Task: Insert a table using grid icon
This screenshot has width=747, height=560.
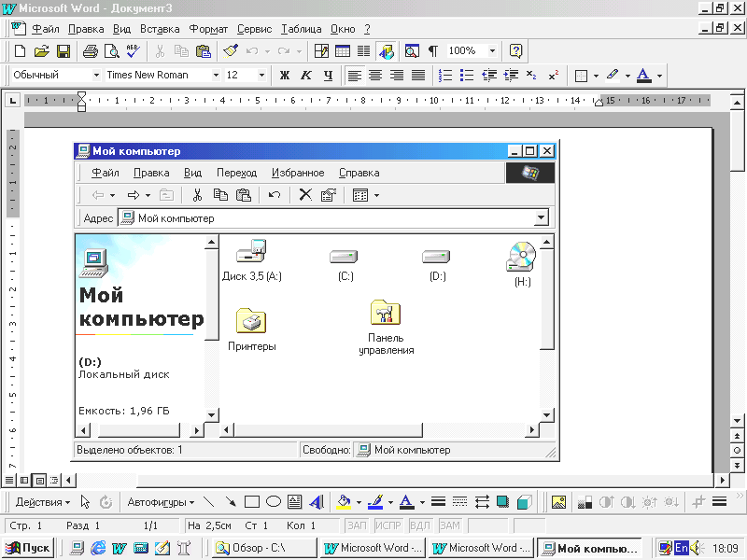Action: click(x=343, y=51)
